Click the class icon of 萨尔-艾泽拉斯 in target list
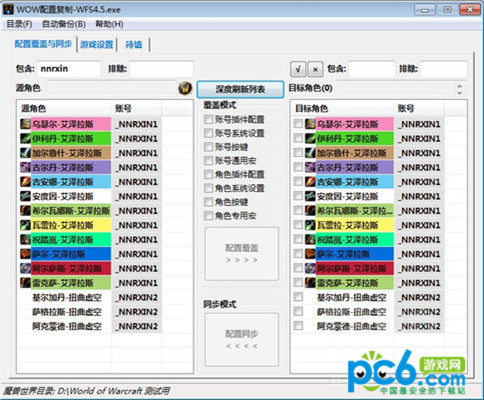 [310, 254]
